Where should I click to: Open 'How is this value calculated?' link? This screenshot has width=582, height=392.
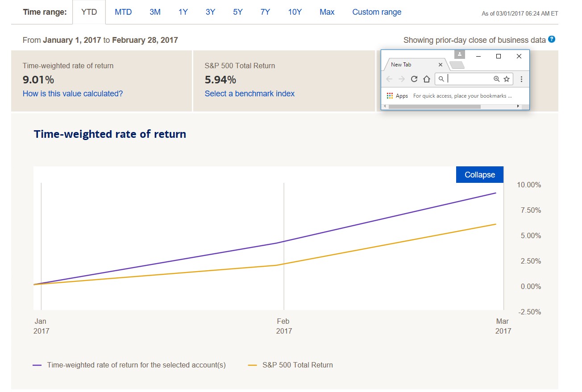pos(73,94)
